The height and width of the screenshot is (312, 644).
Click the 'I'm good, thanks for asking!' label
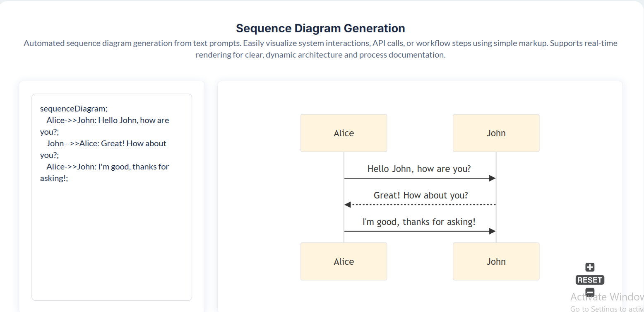pos(419,222)
